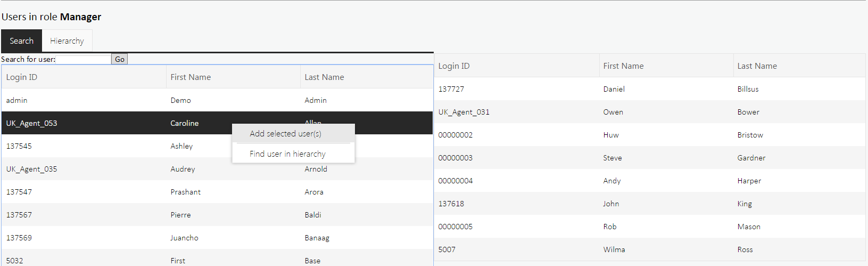Choose Add selected user(s) from menu
The image size is (868, 266).
(286, 134)
